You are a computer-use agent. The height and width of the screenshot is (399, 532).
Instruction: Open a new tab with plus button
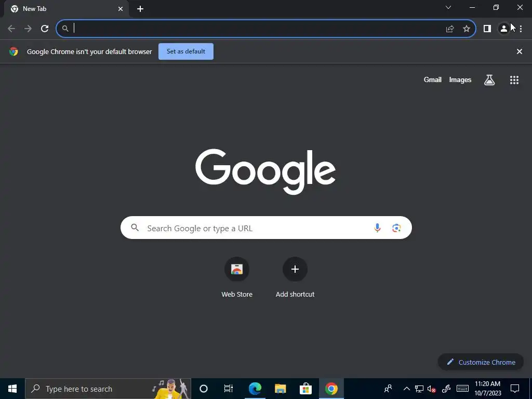click(x=140, y=9)
